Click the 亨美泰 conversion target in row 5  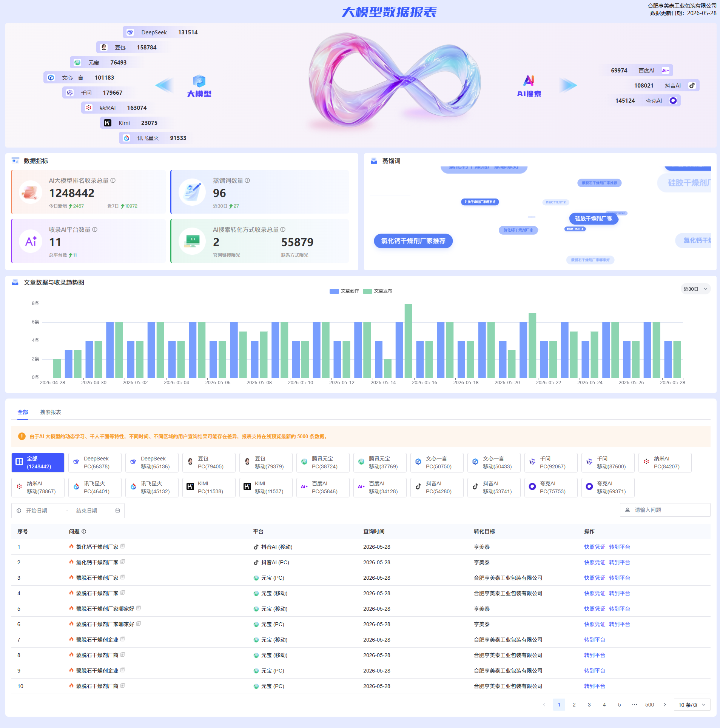(x=482, y=609)
